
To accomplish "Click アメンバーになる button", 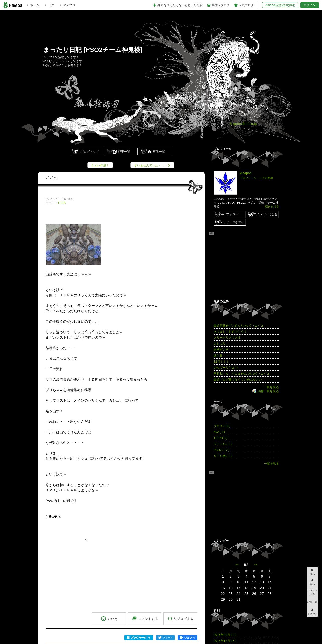I will click(263, 214).
